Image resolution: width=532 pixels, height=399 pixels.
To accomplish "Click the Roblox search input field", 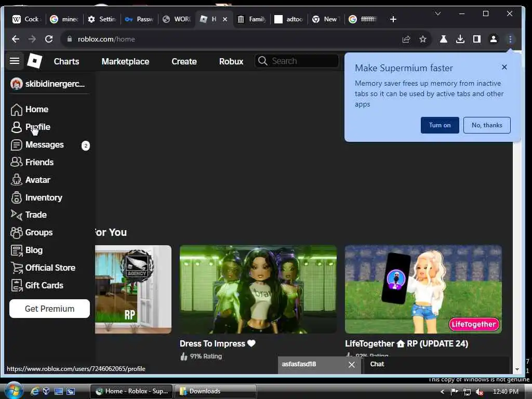I will (x=297, y=61).
